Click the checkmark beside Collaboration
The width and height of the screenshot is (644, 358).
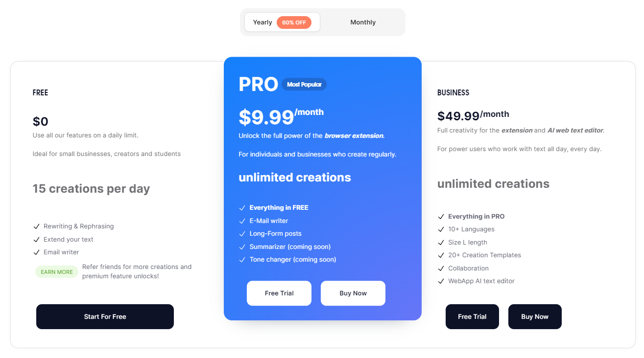[x=441, y=268]
